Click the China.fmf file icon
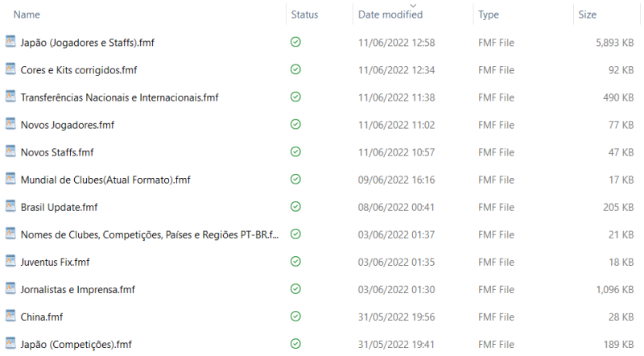 point(10,316)
